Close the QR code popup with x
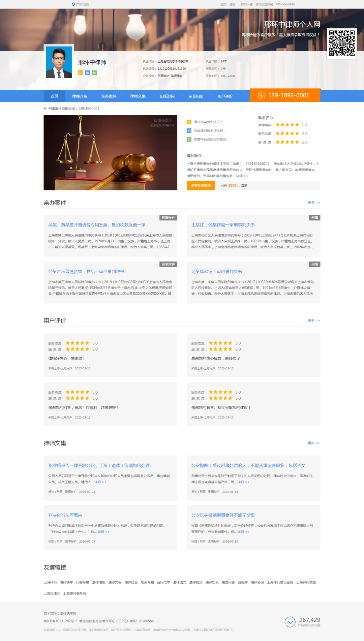The height and width of the screenshot is (641, 364). point(356,25)
